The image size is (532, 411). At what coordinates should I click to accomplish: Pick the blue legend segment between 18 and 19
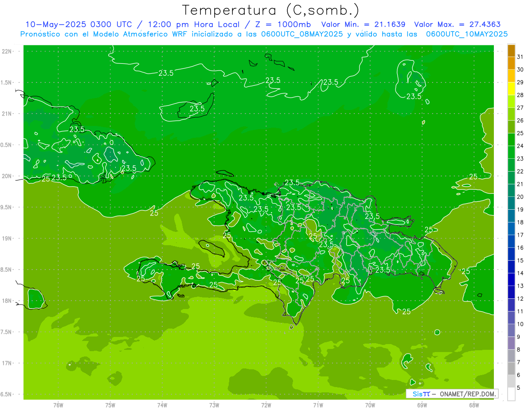[511, 216]
